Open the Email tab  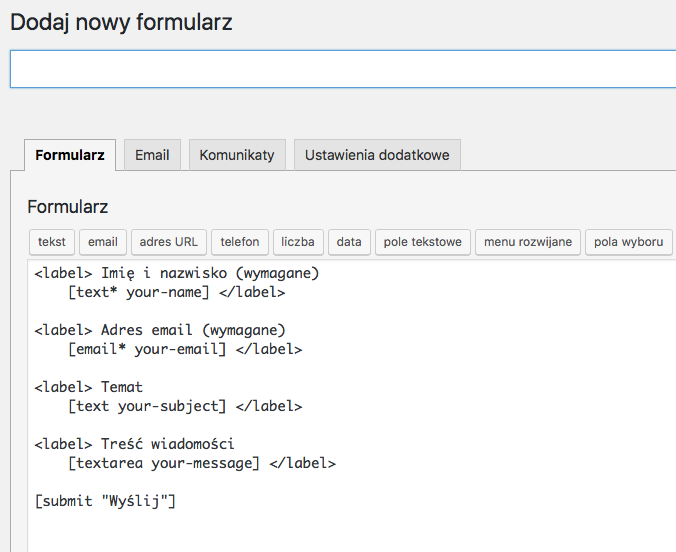point(152,155)
